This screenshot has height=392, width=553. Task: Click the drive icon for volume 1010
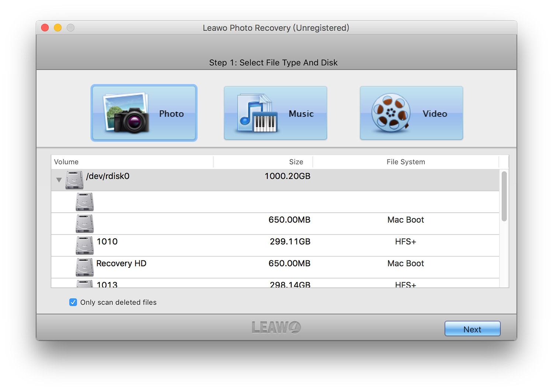[84, 245]
